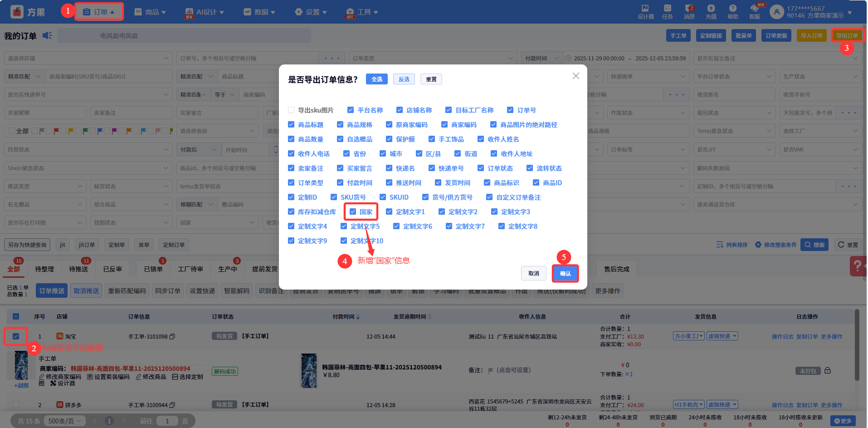868x428 pixels.
Task: Expand the 方小果工厂 factory dropdown in row 1
Action: pos(689,336)
